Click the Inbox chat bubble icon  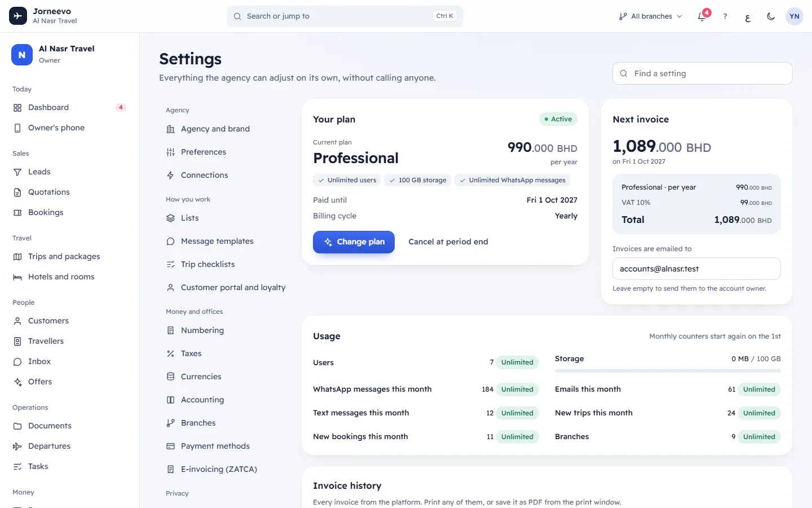[17, 361]
